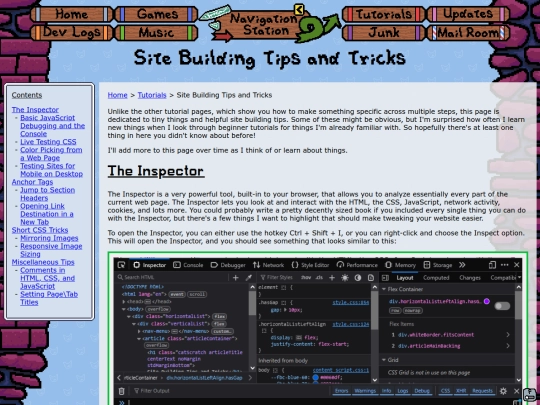Click the Filter Styles input field
Image resolution: width=540 pixels, height=405 pixels.
coord(279,278)
